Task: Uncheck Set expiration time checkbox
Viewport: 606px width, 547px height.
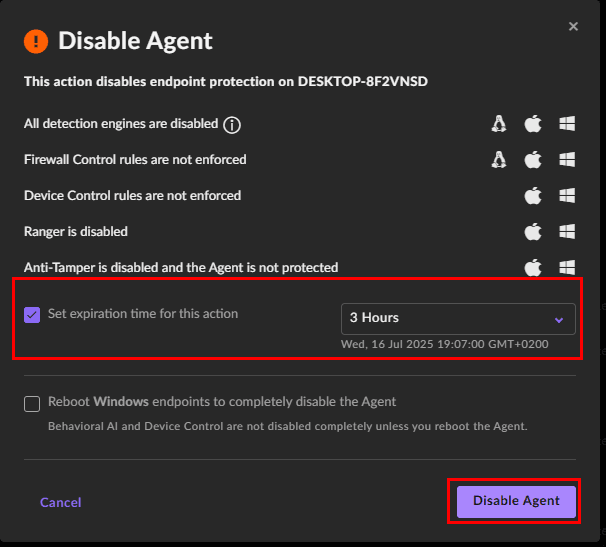Action: pos(32,315)
